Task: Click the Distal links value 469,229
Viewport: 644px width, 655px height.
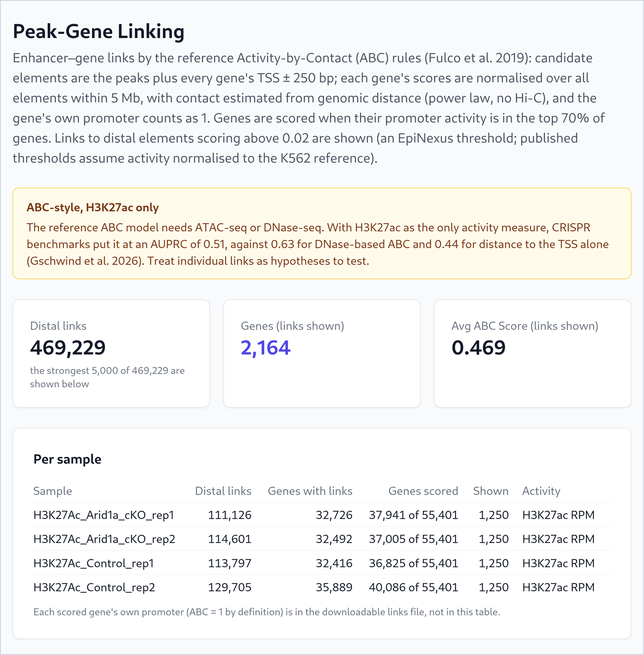Action: pyautogui.click(x=68, y=347)
